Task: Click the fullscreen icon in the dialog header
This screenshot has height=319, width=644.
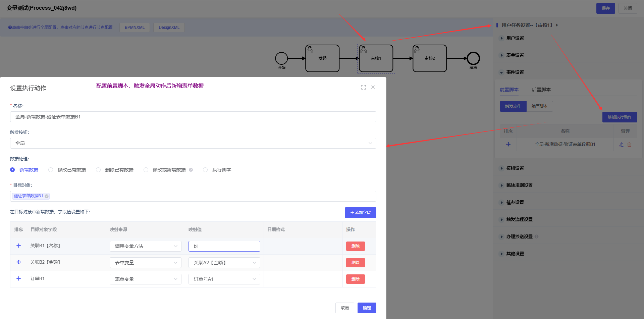Action: [x=363, y=87]
